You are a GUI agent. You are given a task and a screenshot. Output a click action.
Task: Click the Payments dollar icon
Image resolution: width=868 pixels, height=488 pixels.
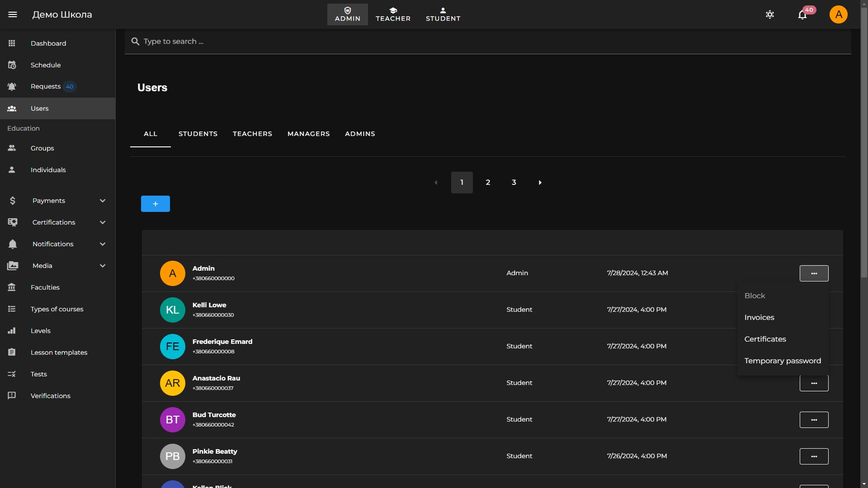13,201
